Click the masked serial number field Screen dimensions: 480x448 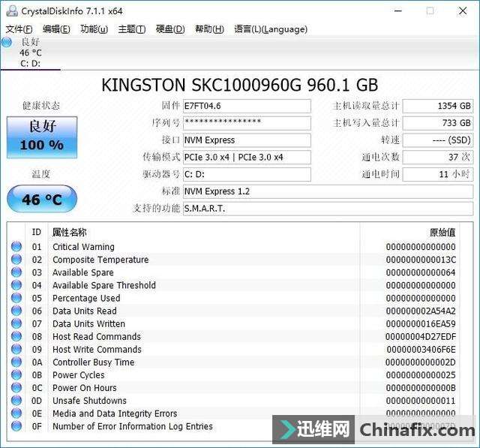(x=247, y=123)
